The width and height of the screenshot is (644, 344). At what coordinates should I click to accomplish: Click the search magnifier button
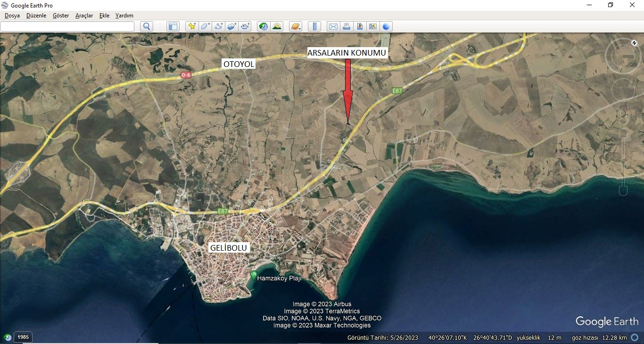[x=147, y=26]
